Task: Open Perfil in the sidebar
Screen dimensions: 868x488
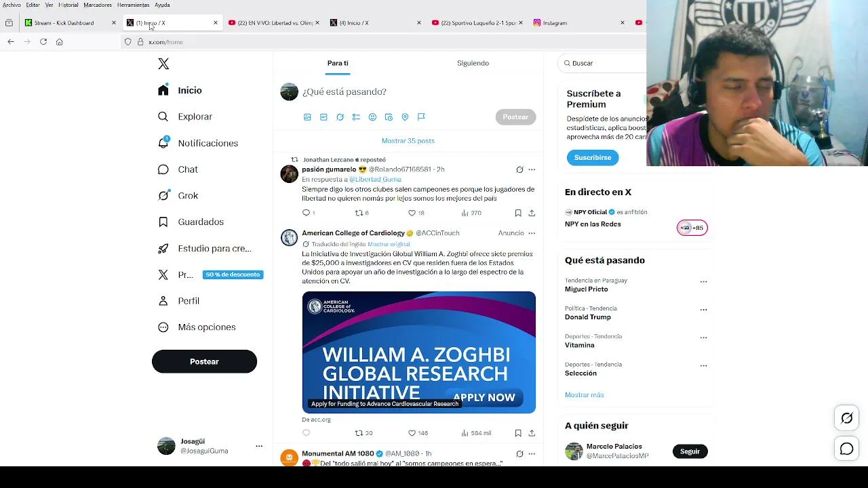Action: 178,301
